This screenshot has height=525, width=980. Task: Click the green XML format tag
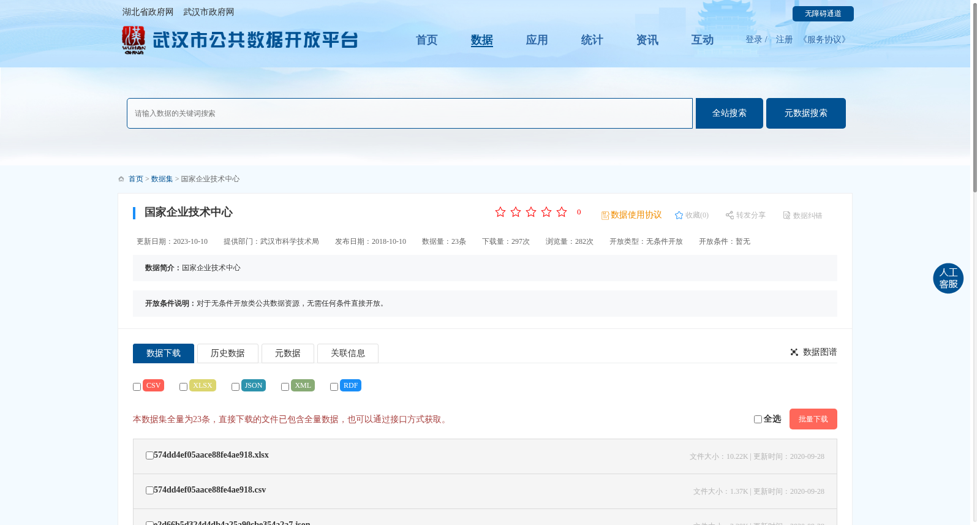point(303,385)
